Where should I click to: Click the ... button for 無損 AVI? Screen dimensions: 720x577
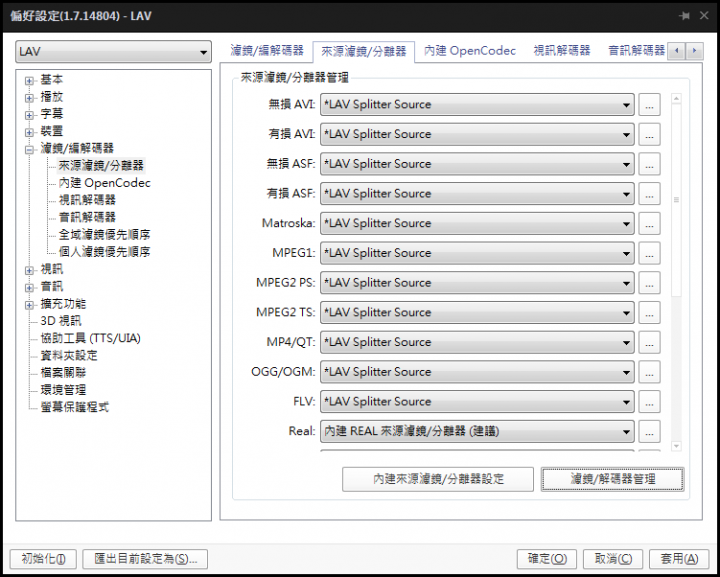pos(649,105)
